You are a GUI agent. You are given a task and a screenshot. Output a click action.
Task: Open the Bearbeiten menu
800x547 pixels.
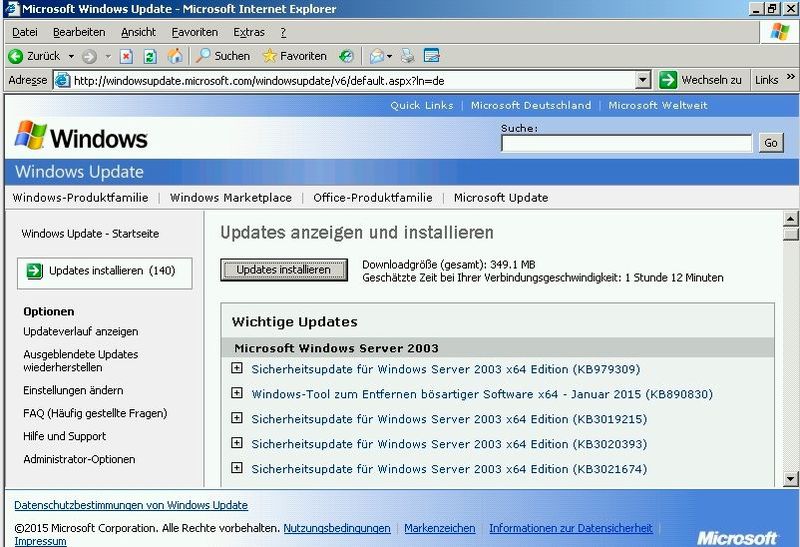tap(79, 32)
